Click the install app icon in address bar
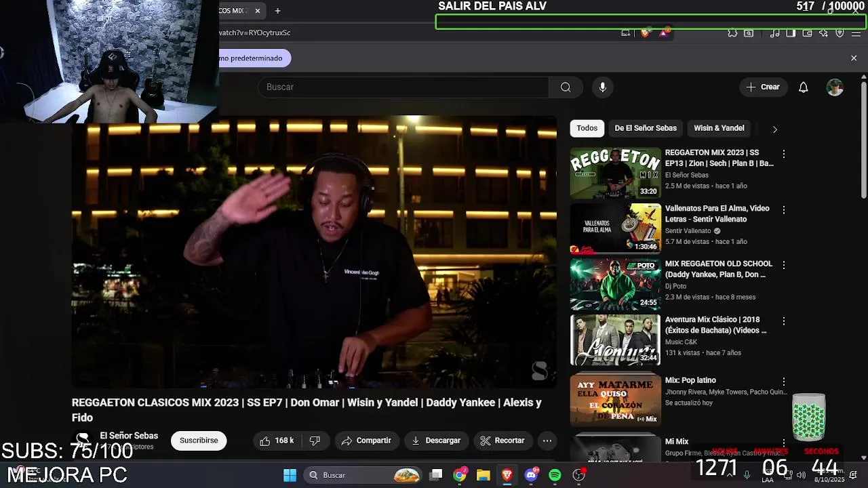This screenshot has width=868, height=488. [x=626, y=33]
